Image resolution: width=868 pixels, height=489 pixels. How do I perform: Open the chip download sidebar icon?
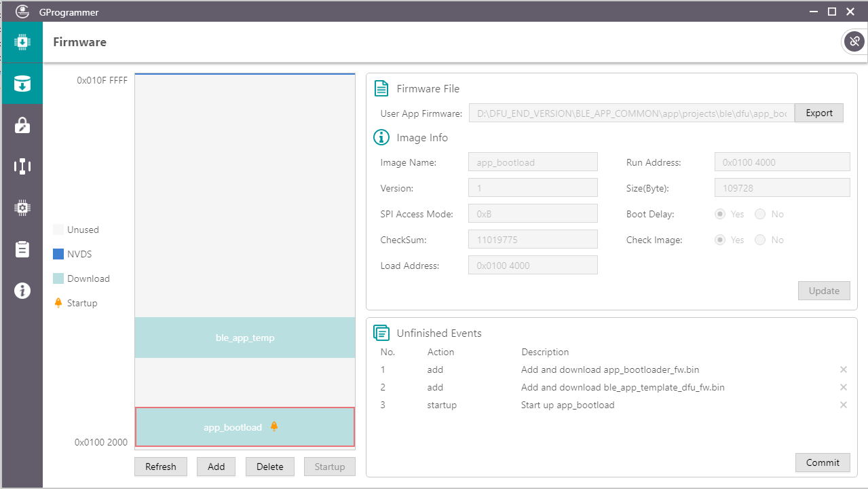(x=22, y=42)
